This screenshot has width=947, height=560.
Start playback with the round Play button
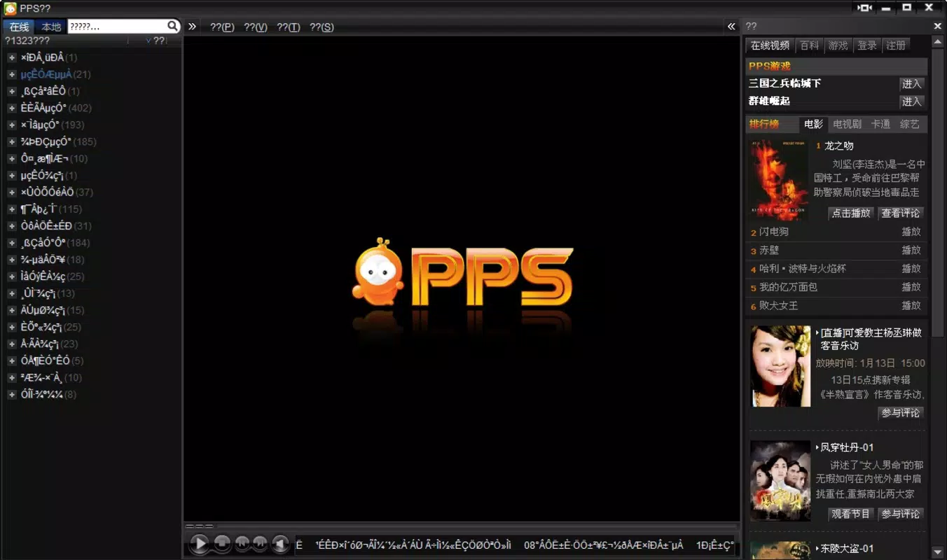(200, 543)
